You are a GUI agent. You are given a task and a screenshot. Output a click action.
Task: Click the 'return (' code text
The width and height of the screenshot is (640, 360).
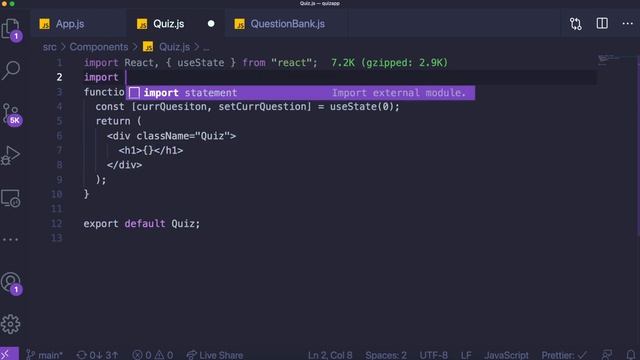click(118, 121)
